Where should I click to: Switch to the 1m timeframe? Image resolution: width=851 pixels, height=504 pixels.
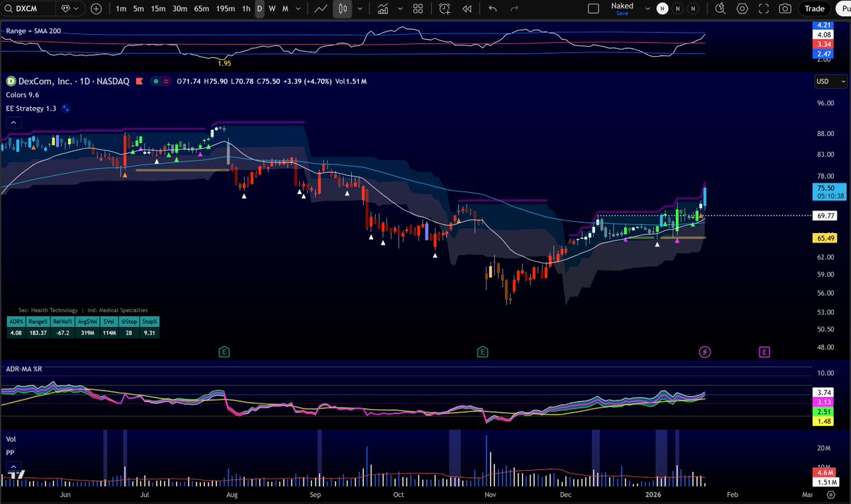[x=121, y=9]
